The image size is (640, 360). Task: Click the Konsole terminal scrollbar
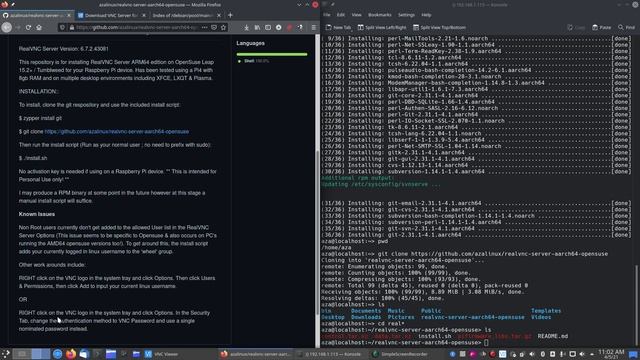click(636, 304)
